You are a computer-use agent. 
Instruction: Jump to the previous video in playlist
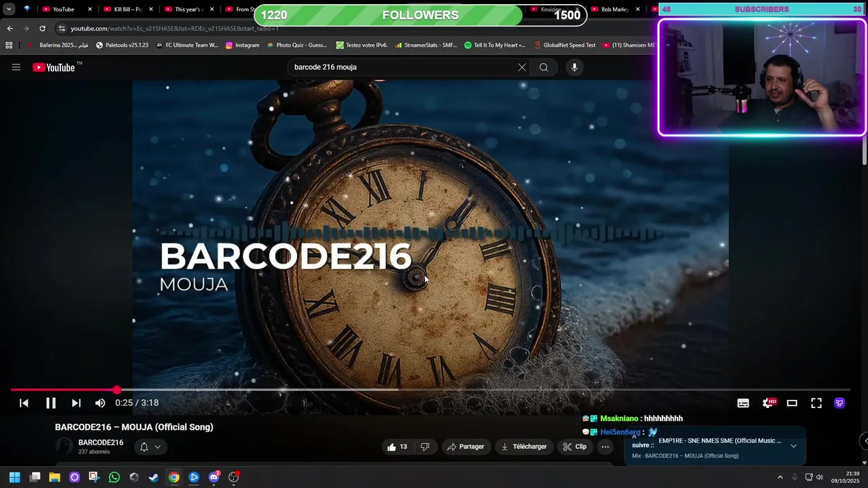24,403
